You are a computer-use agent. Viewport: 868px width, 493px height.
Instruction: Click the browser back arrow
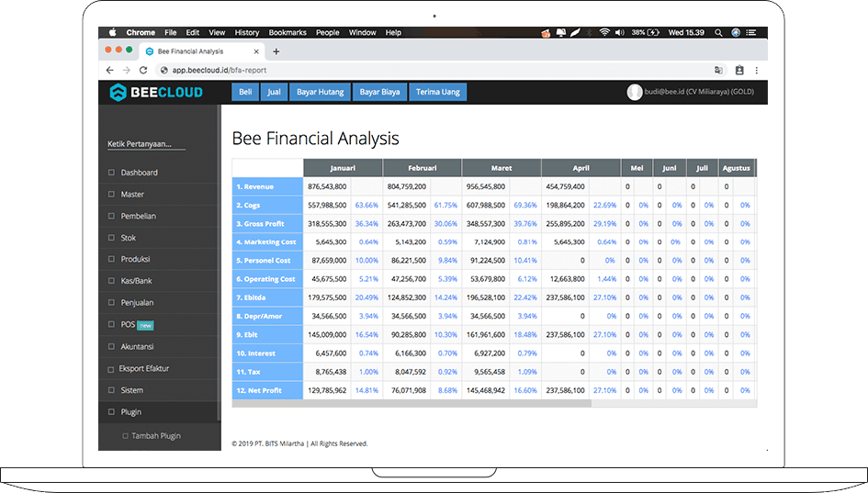pyautogui.click(x=109, y=71)
